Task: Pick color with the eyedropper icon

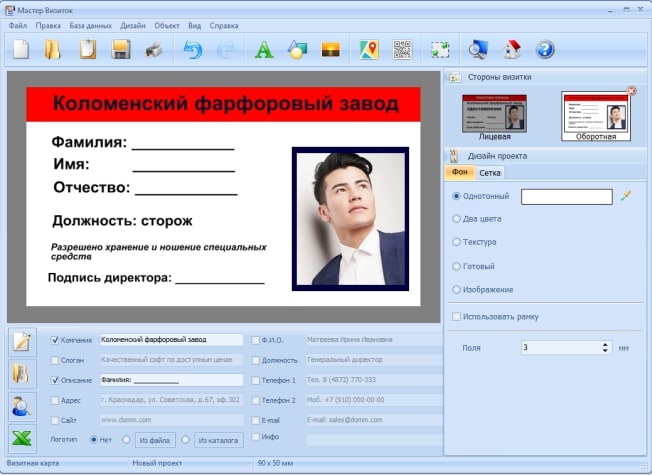Action: tap(626, 196)
